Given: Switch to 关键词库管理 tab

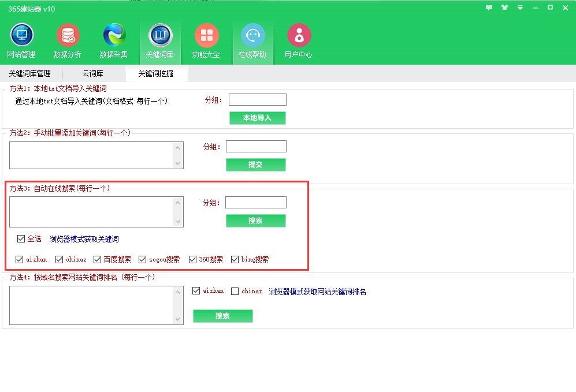Looking at the screenshot, I should click(30, 73).
